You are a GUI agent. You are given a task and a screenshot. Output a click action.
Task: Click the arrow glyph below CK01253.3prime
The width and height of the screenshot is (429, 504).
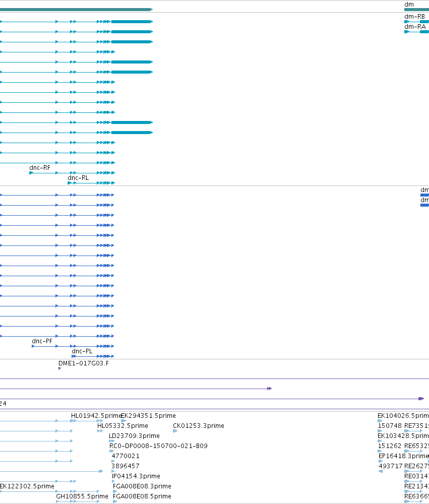(x=175, y=431)
